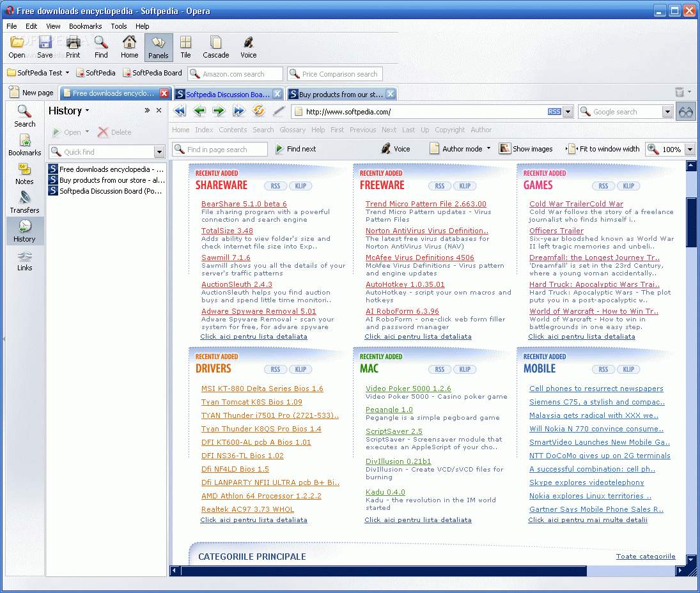Click the trash can closed-tabs icon
This screenshot has height=593, width=700.
coord(679,93)
